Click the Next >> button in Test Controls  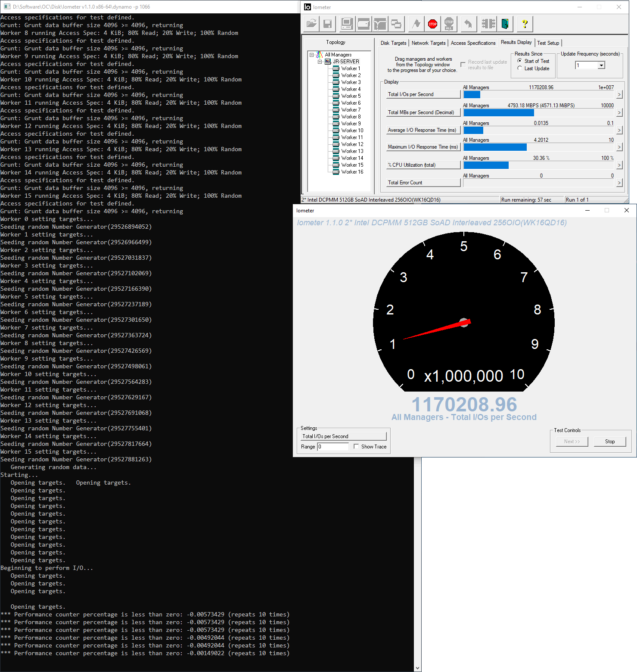572,442
